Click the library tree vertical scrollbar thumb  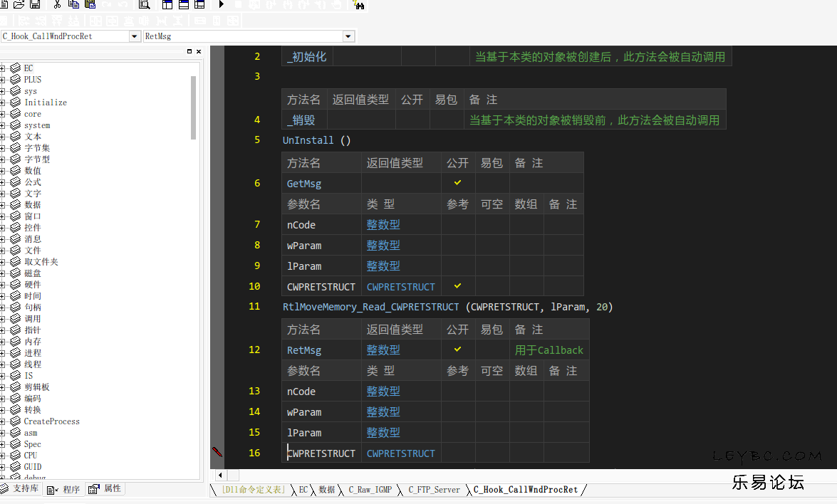193,107
